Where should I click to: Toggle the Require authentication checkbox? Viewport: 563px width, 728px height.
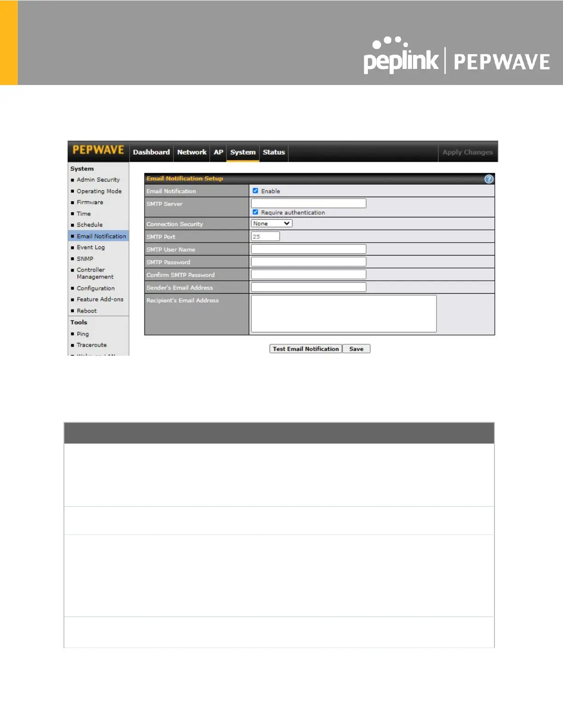pos(255,212)
